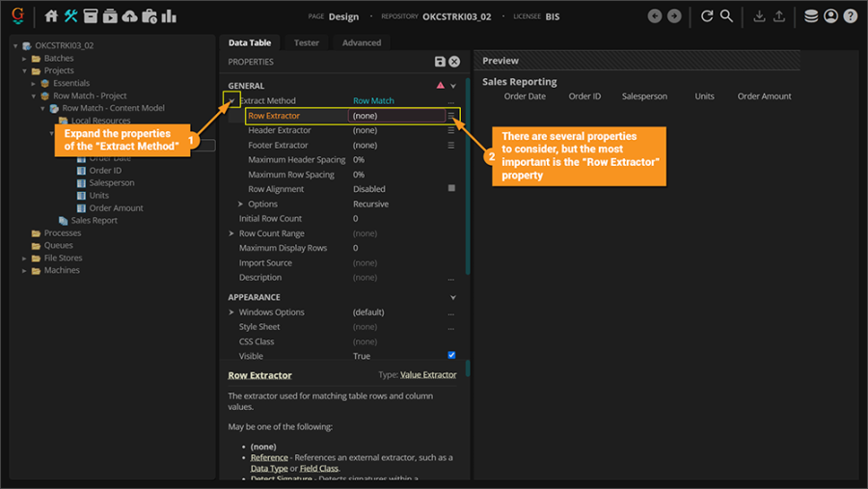
Task: Expand the Row Count Range property
Action: click(x=231, y=233)
